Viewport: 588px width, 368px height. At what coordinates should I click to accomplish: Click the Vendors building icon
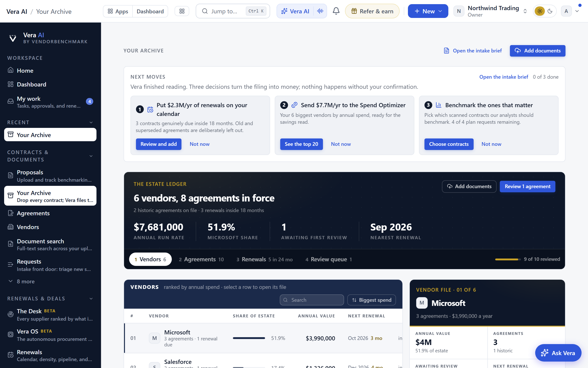pos(10,227)
